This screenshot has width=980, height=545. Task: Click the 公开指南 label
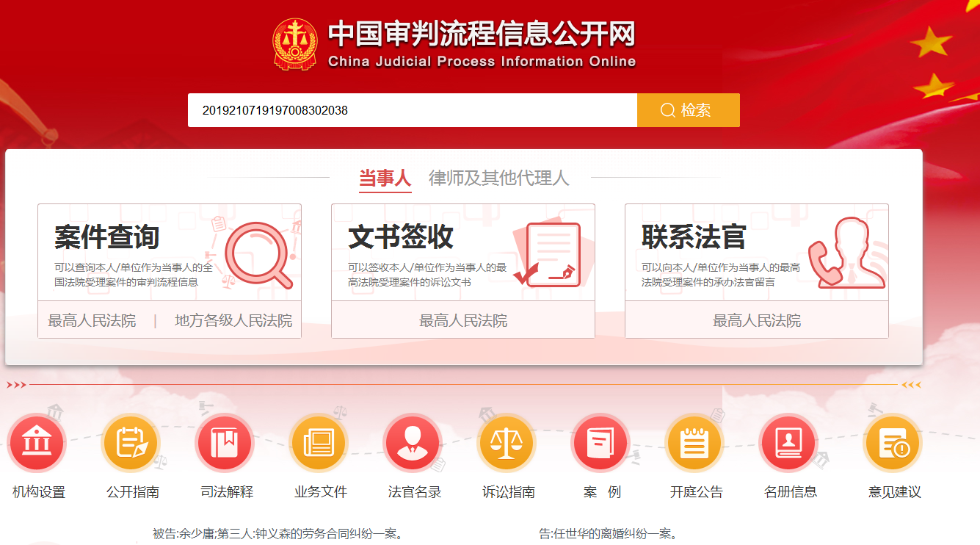[x=133, y=492]
